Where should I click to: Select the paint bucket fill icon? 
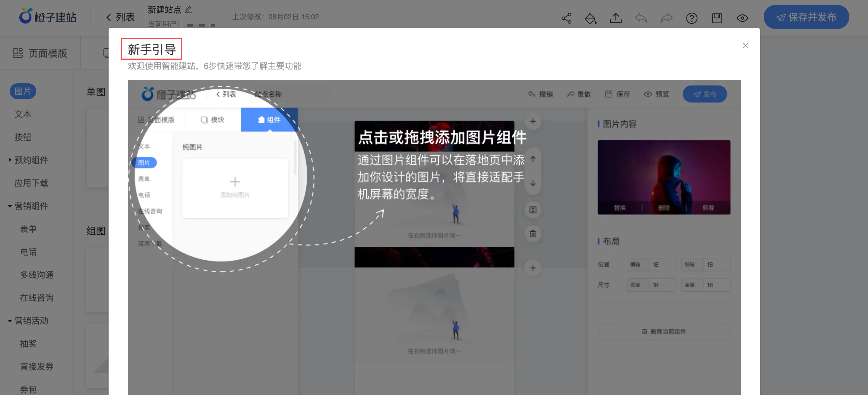pyautogui.click(x=591, y=18)
